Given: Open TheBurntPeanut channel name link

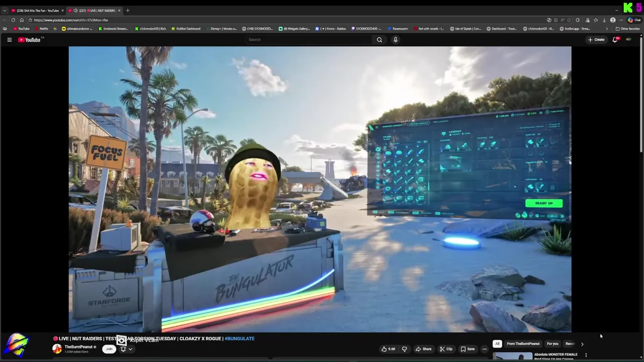Looking at the screenshot, I should tap(78, 347).
